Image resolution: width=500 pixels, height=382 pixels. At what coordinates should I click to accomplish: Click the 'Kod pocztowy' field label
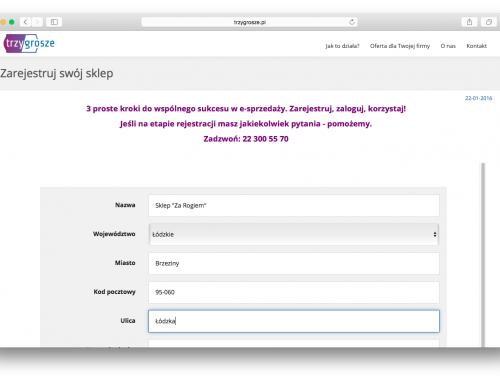tap(114, 292)
